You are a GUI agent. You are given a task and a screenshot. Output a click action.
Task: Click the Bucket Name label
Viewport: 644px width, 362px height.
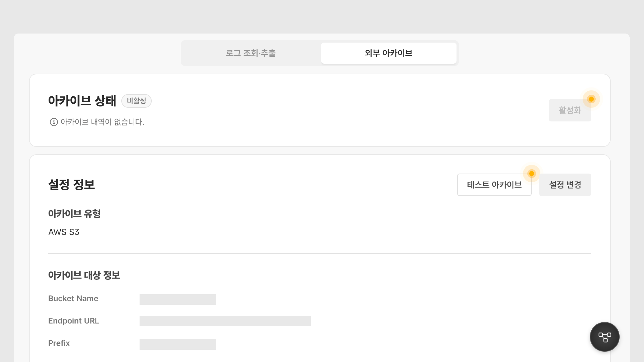coord(73,298)
